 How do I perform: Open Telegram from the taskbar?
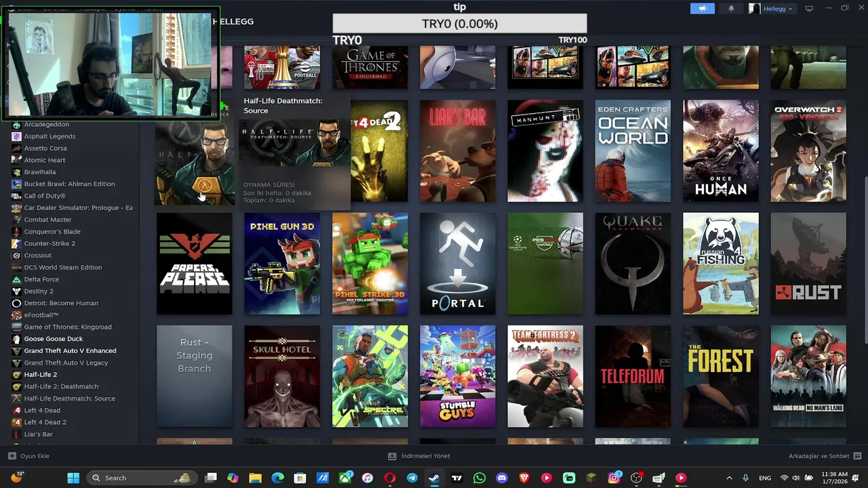click(412, 478)
